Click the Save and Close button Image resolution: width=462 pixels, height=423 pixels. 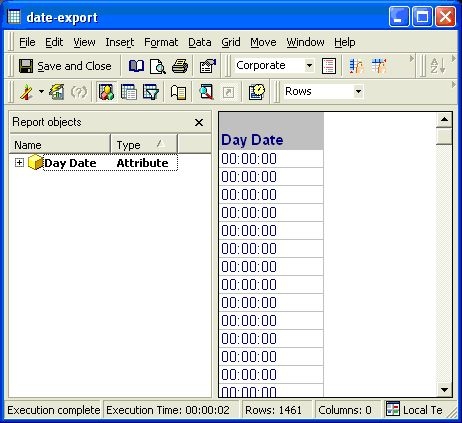(65, 66)
